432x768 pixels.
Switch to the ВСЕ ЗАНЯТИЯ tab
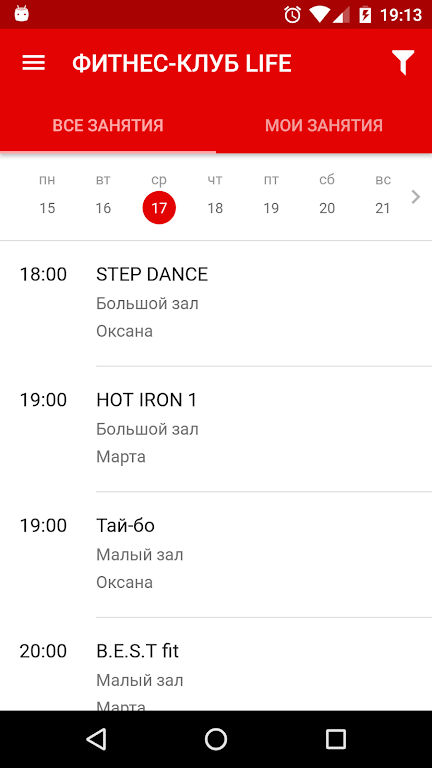tap(108, 125)
